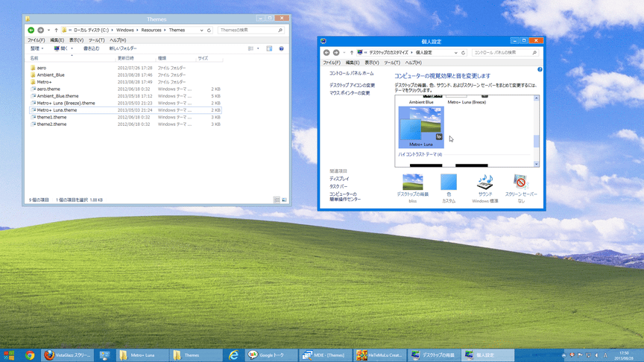Click the theme list scroll down arrow
The image size is (644, 362).
[x=536, y=164]
